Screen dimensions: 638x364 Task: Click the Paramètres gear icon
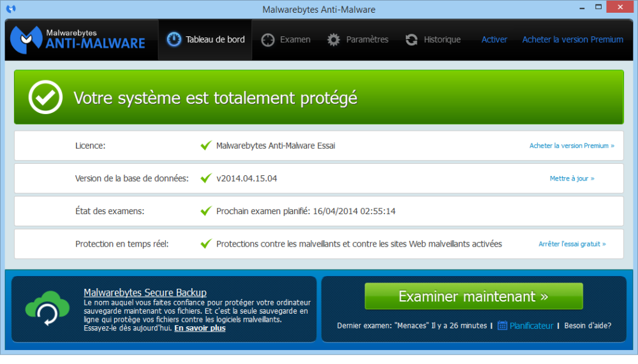(334, 40)
